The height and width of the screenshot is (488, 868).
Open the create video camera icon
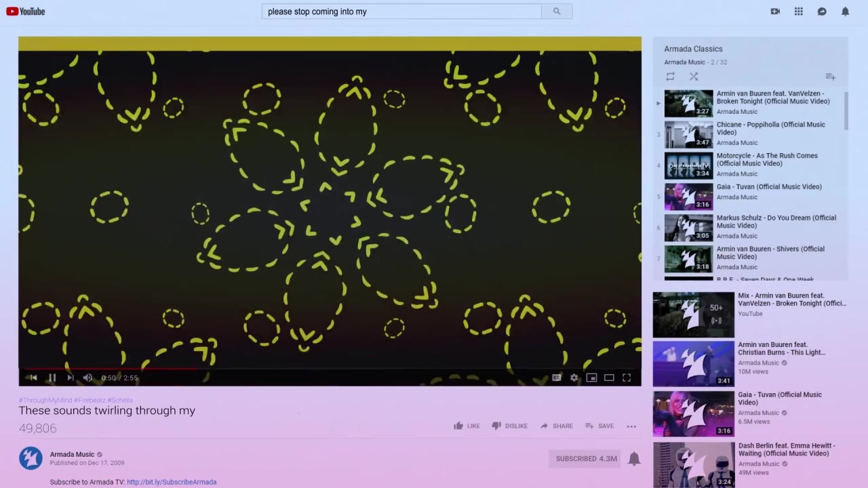[775, 12]
